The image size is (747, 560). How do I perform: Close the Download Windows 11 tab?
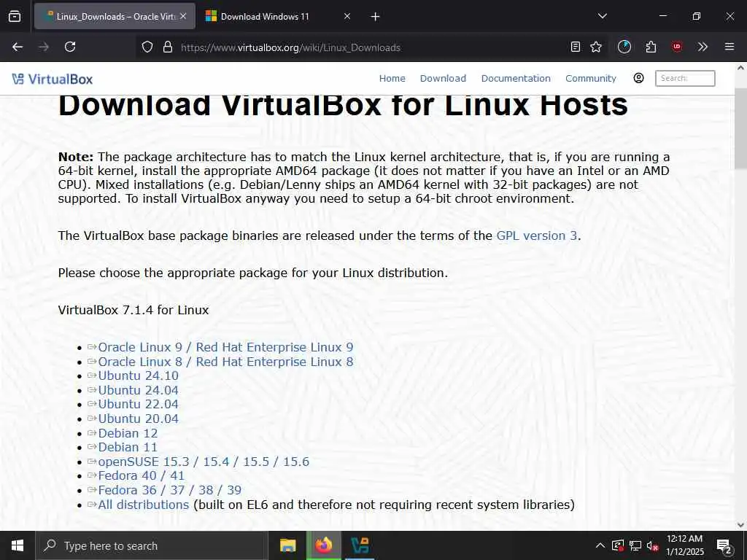coord(347,16)
